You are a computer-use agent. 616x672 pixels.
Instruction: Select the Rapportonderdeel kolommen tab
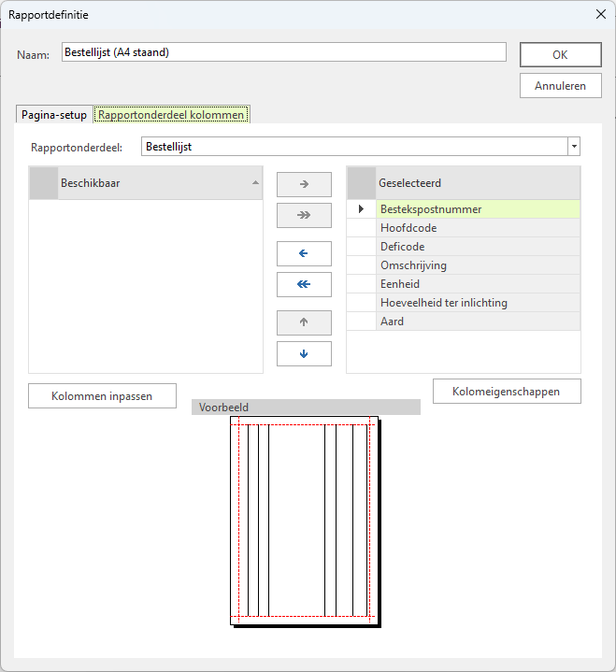[171, 115]
